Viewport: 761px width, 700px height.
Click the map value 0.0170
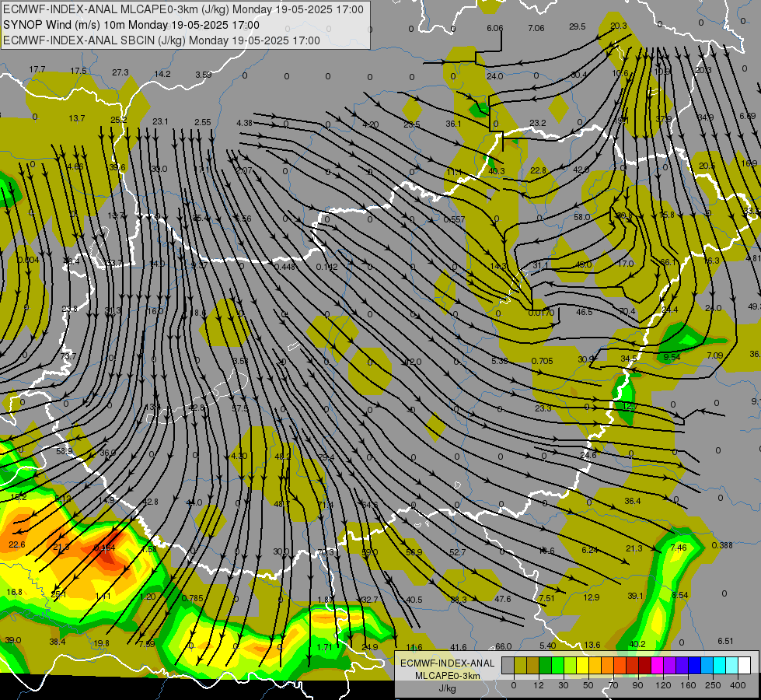click(x=541, y=313)
